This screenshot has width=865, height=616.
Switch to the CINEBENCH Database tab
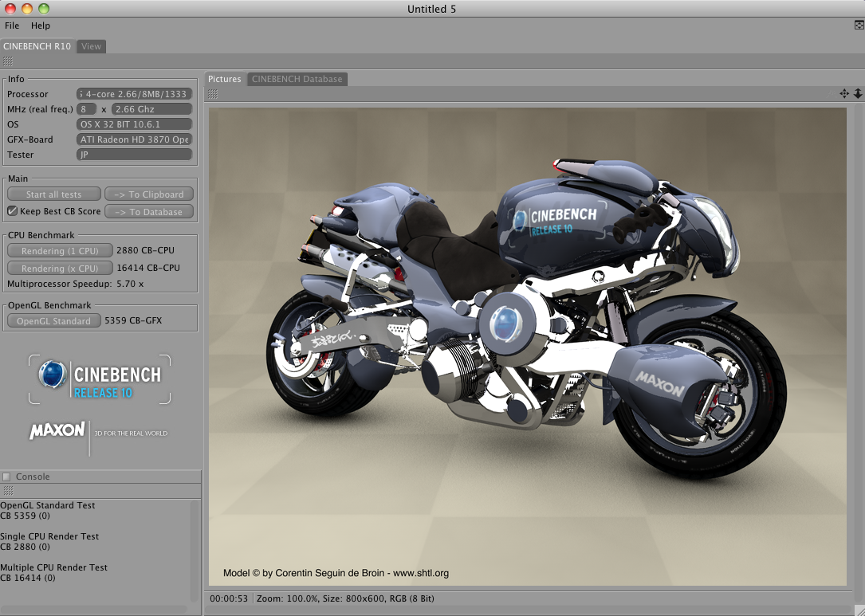click(297, 79)
